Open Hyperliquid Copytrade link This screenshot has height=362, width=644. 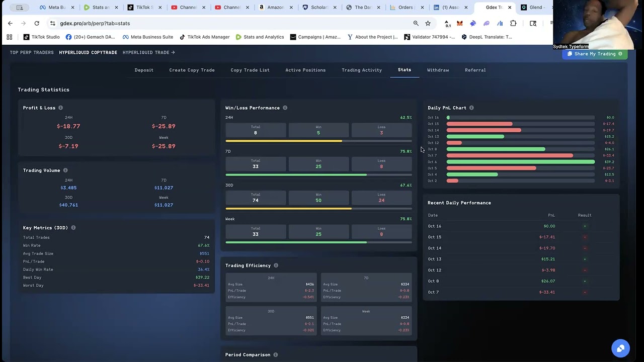88,52
